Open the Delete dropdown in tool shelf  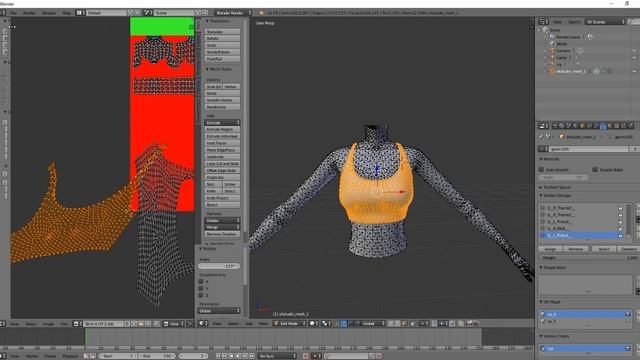click(x=222, y=220)
